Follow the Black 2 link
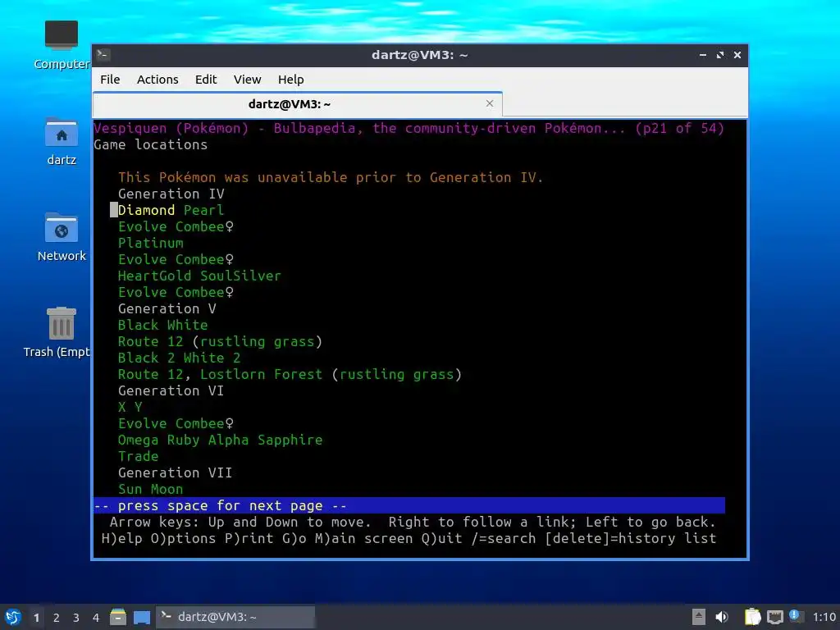Image resolution: width=840 pixels, height=630 pixels. coord(146,358)
